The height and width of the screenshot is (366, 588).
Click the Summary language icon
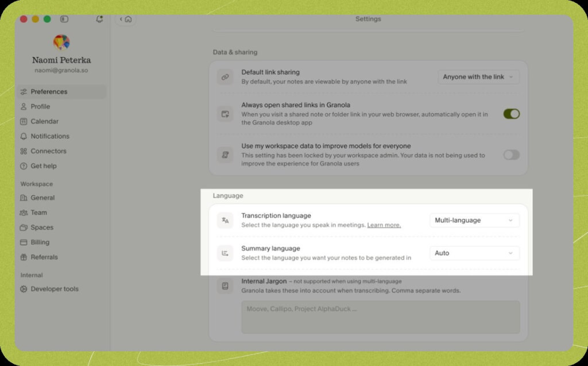225,253
